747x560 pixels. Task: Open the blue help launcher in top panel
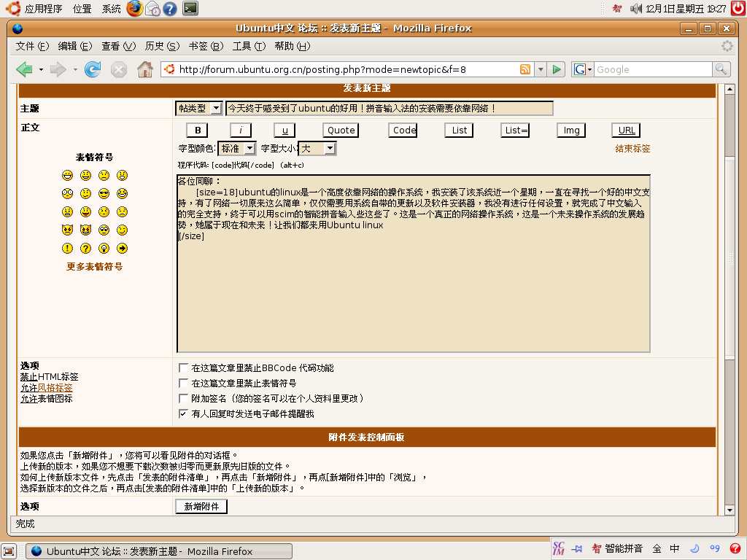(169, 9)
